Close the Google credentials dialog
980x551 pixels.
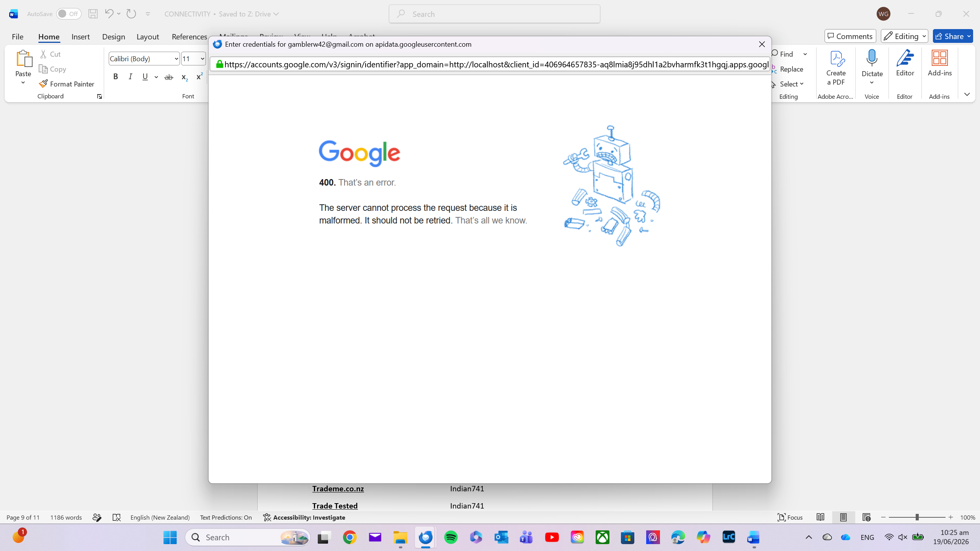coord(762,44)
